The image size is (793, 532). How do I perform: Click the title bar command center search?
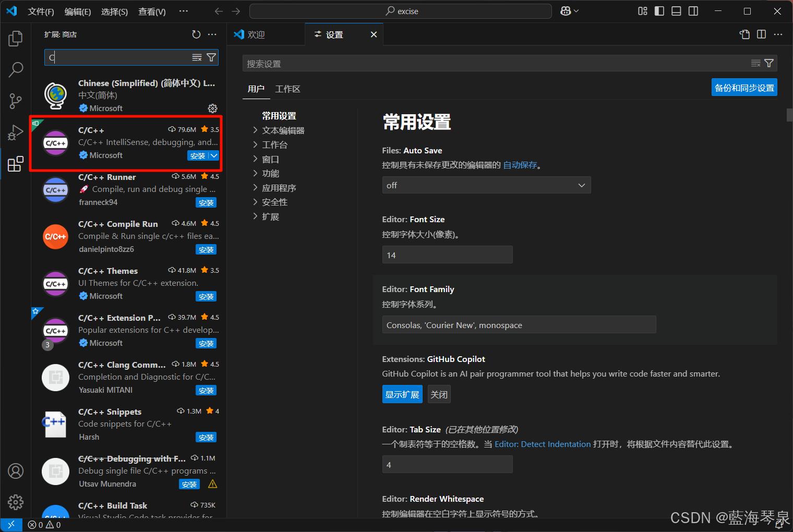(x=401, y=11)
